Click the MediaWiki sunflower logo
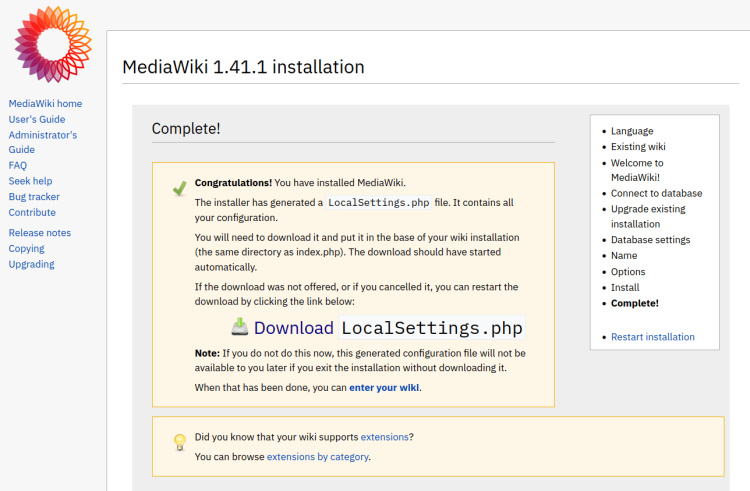The image size is (750, 491). 53,45
